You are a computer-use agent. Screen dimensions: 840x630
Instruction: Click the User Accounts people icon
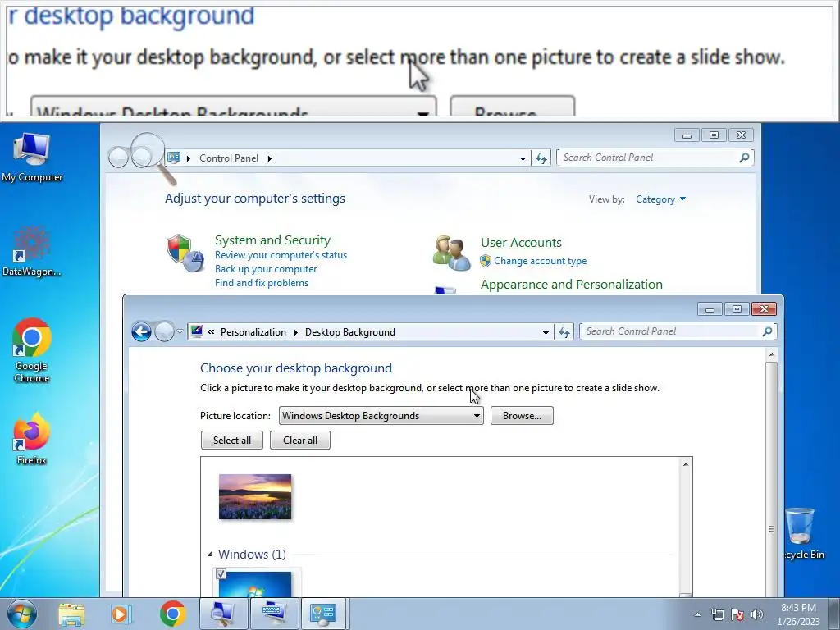tap(451, 253)
